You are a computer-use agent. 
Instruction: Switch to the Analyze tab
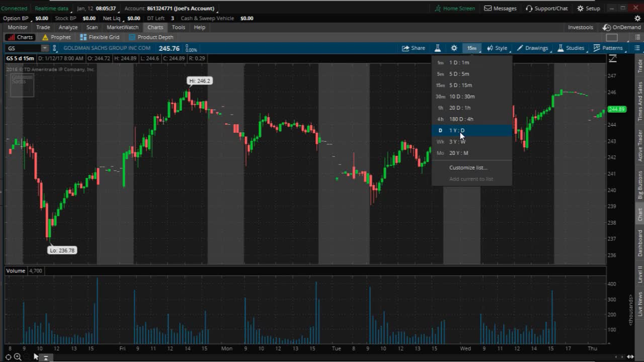coord(68,27)
